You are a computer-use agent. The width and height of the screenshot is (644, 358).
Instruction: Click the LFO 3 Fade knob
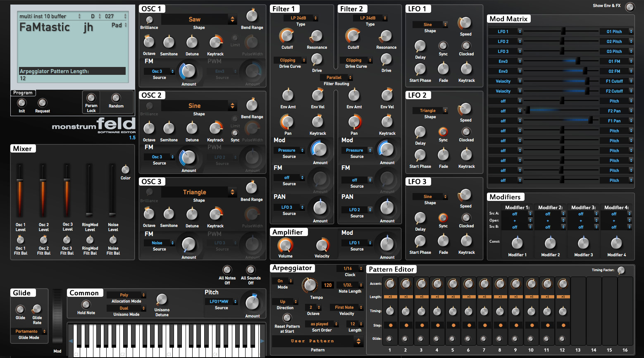click(443, 240)
